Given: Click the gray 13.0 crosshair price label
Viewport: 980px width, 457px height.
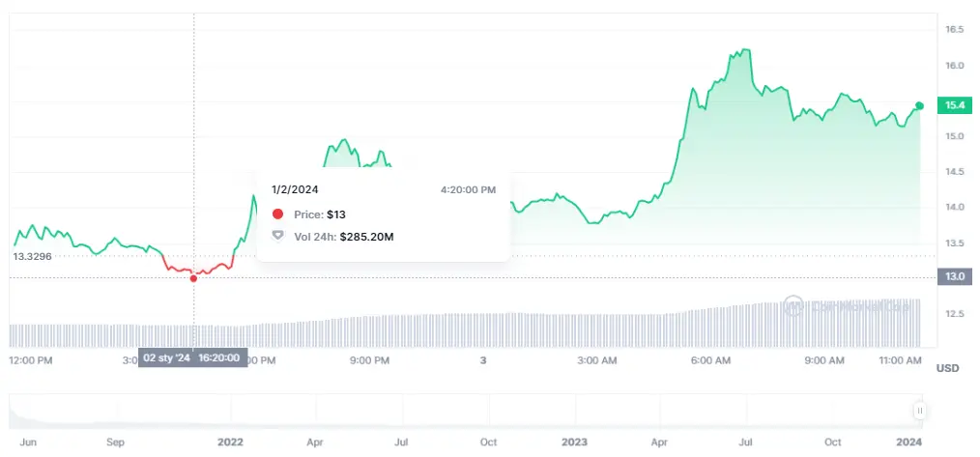Looking at the screenshot, I should click(x=957, y=277).
